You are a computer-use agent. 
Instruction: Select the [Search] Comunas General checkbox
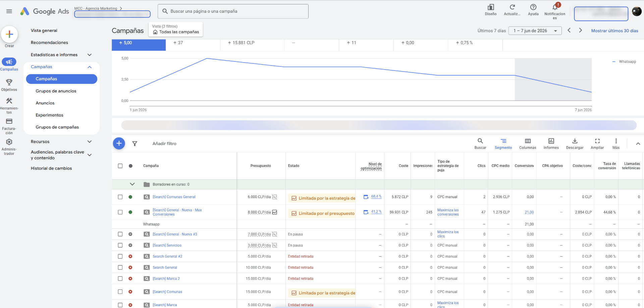point(120,197)
